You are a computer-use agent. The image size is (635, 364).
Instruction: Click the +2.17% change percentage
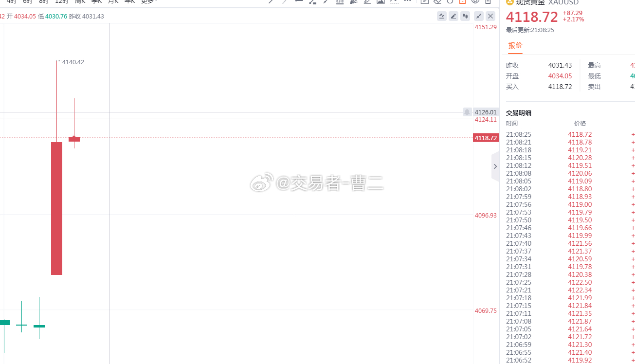[x=573, y=19]
